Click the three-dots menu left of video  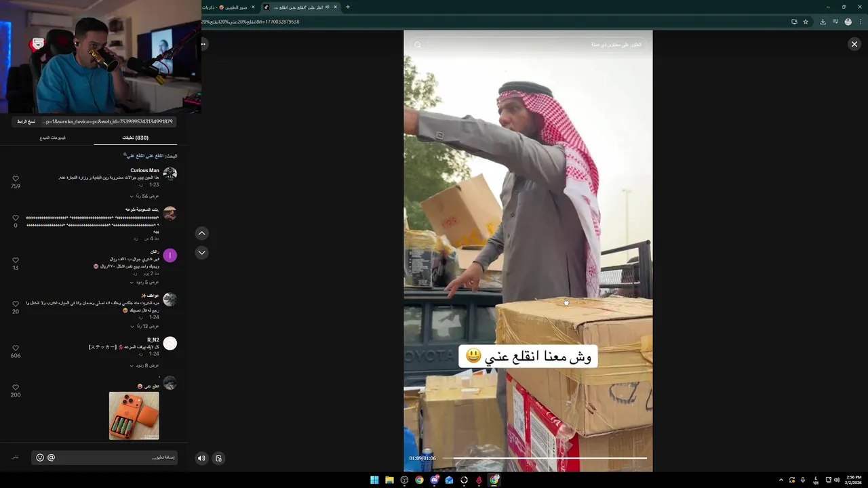pyautogui.click(x=203, y=44)
